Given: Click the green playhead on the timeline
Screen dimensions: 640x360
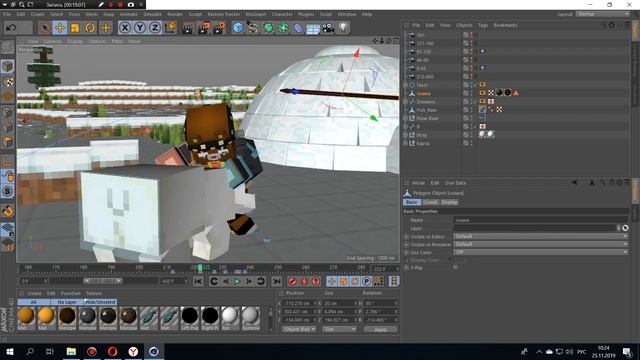Looking at the screenshot, I should (200, 268).
